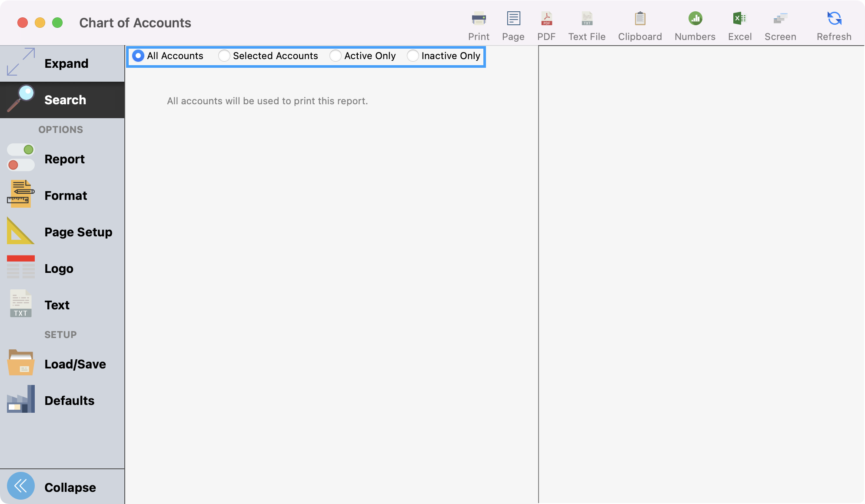Select the All Accounts radio button
Screen dimensions: 865x504
[138, 56]
